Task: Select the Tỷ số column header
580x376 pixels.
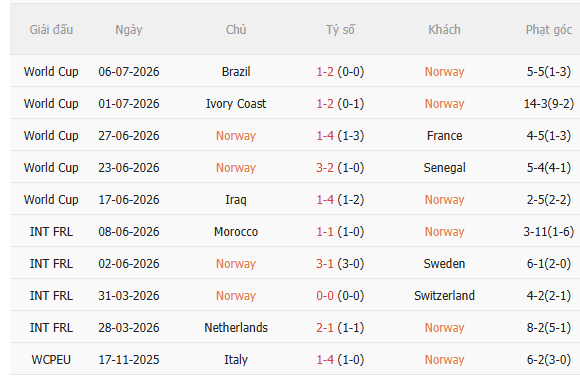Action: (x=340, y=30)
